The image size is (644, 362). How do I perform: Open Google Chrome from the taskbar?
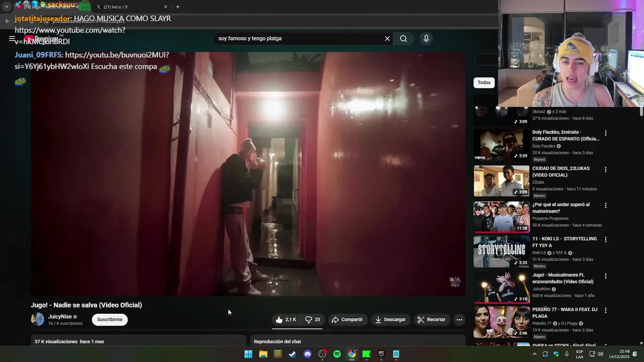(352, 354)
